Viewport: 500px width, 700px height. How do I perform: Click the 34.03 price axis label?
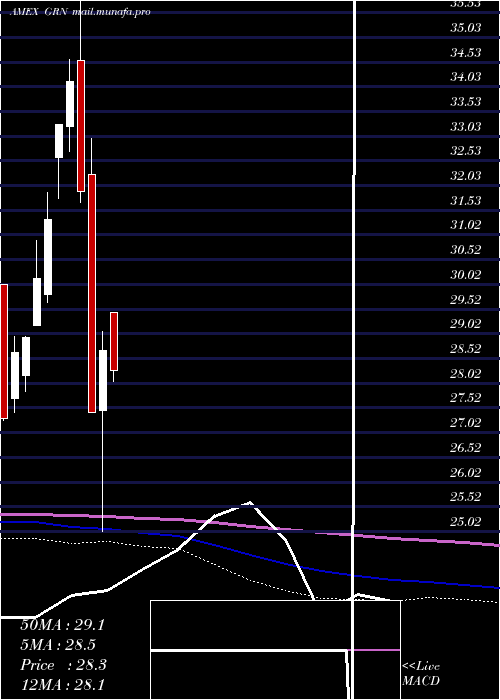pos(466,77)
